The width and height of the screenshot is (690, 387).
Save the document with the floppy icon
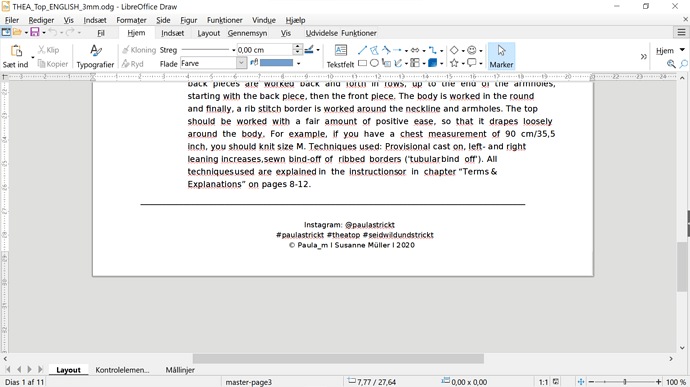(34, 32)
